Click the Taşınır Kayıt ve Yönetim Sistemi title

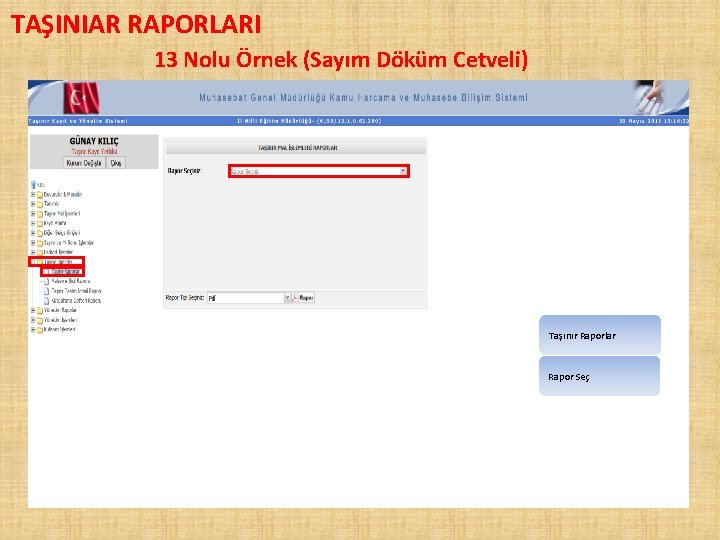(78, 121)
